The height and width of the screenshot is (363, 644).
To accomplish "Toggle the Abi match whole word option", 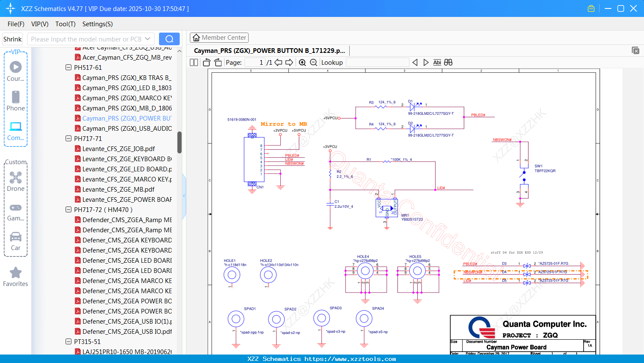I will pyautogui.click(x=437, y=63).
